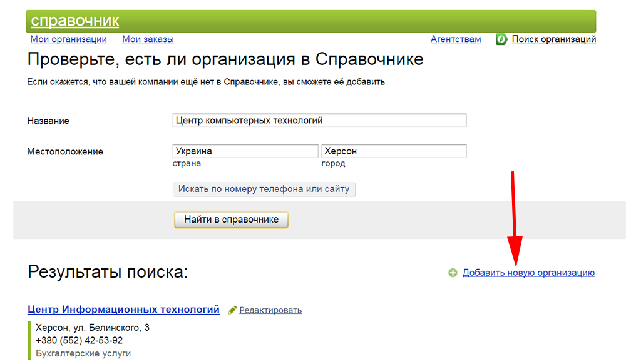Select Добавить новую организацию link
Viewport: 626px width, 364px height.
(x=528, y=273)
